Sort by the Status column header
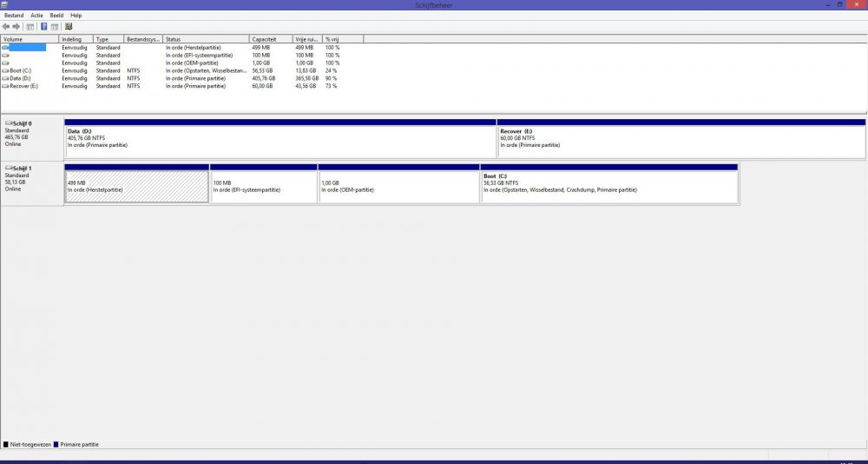 point(207,39)
